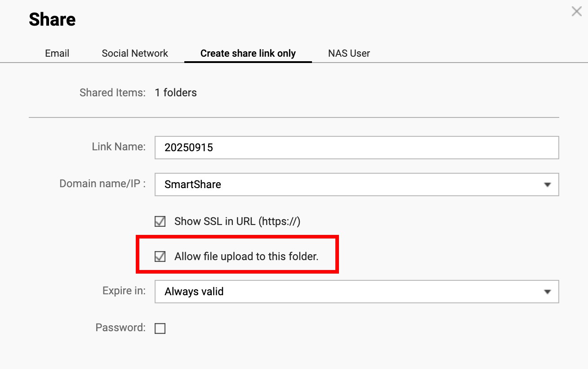Click the 'Domain name/IP :' field label

102,184
